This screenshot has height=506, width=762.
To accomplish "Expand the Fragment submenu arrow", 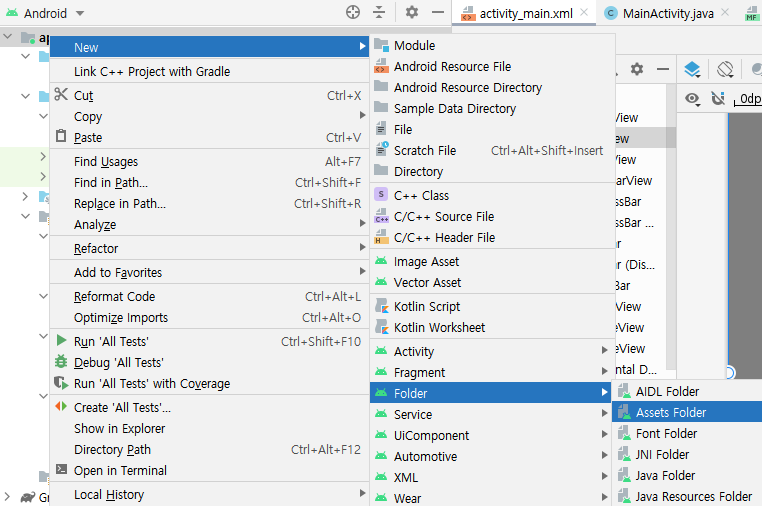I will (604, 371).
